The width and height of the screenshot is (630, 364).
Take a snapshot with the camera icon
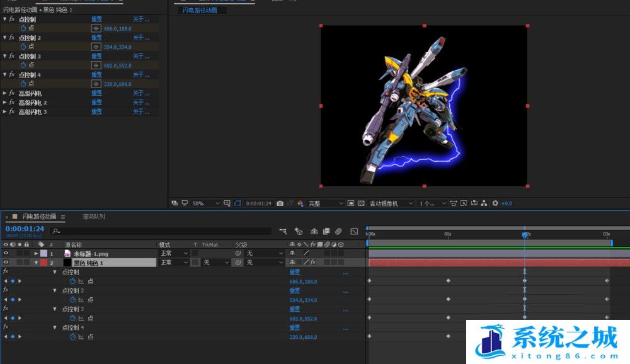pyautogui.click(x=280, y=203)
